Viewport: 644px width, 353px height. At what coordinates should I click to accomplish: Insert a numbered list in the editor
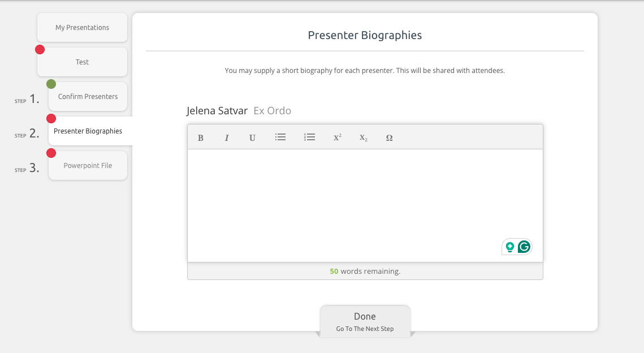tap(309, 137)
